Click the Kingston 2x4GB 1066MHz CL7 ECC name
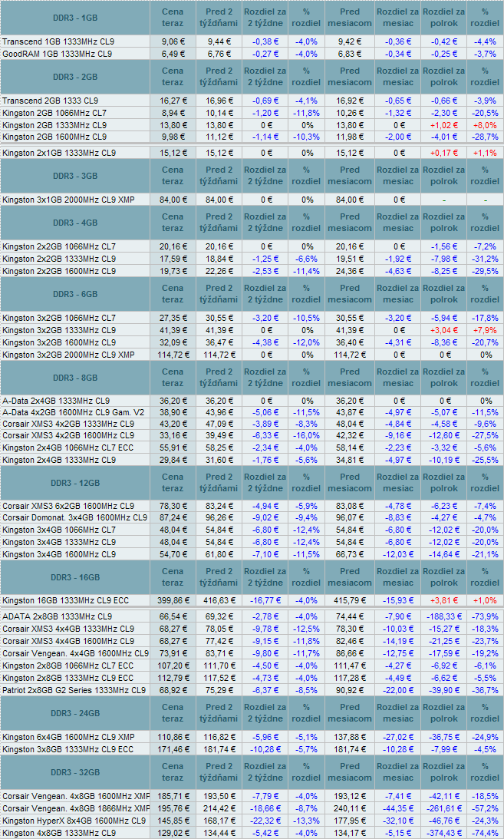This screenshot has width=504, height=839. [x=68, y=448]
